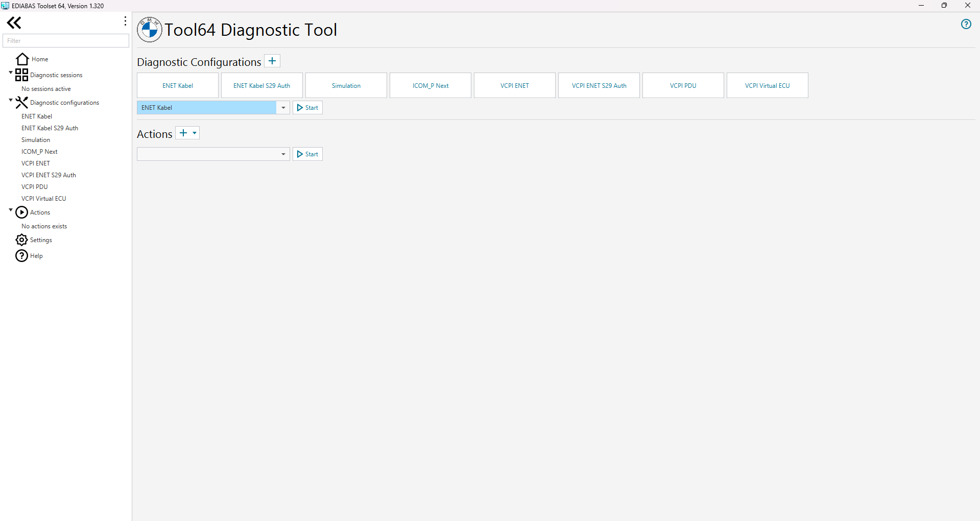The height and width of the screenshot is (521, 980).
Task: Collapse sidebar with double chevron icon
Action: click(x=14, y=22)
